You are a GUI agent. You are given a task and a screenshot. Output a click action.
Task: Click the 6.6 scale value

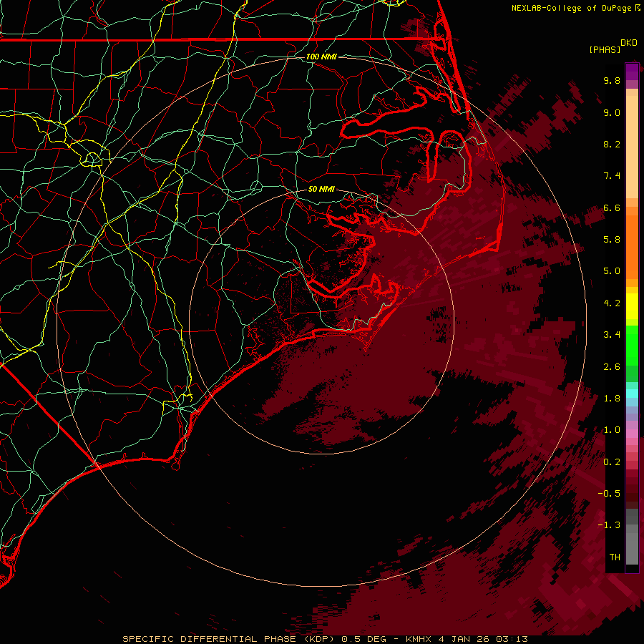tap(612, 208)
